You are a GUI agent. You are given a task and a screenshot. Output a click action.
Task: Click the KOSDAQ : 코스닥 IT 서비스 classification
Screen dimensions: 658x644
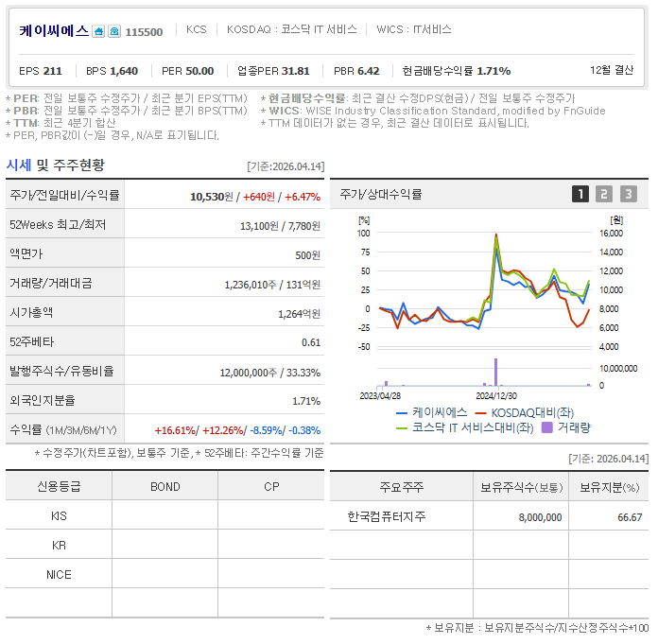292,29
